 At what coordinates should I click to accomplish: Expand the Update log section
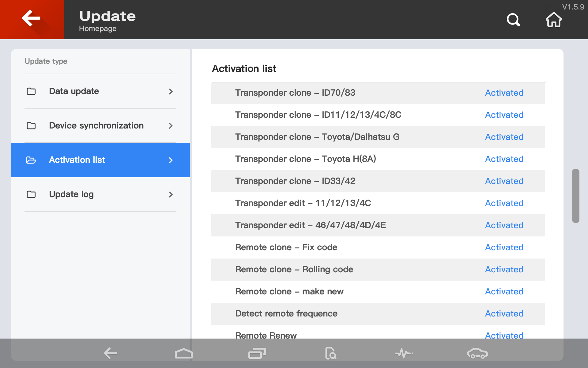(x=100, y=194)
